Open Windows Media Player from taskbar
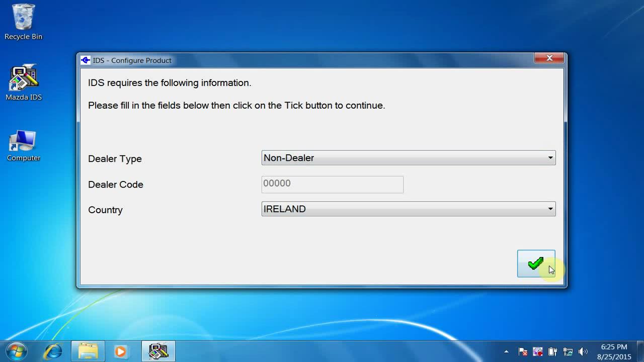The height and width of the screenshot is (362, 644). point(120,351)
